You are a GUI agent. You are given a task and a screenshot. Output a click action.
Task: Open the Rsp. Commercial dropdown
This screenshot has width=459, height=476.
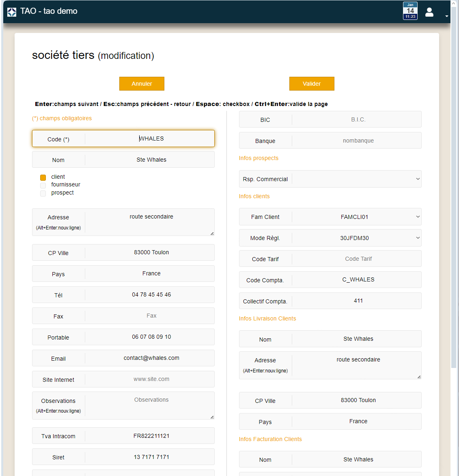pos(356,179)
